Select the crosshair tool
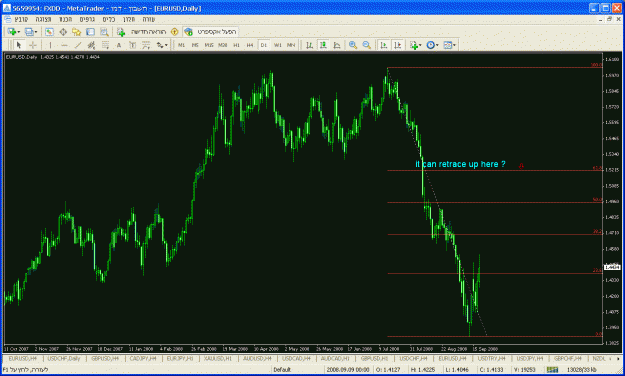 point(33,45)
